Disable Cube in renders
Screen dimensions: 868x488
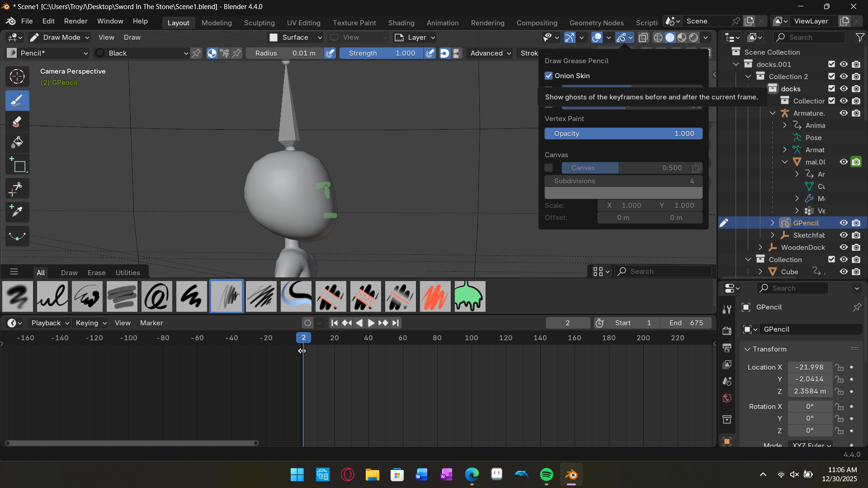pyautogui.click(x=856, y=272)
